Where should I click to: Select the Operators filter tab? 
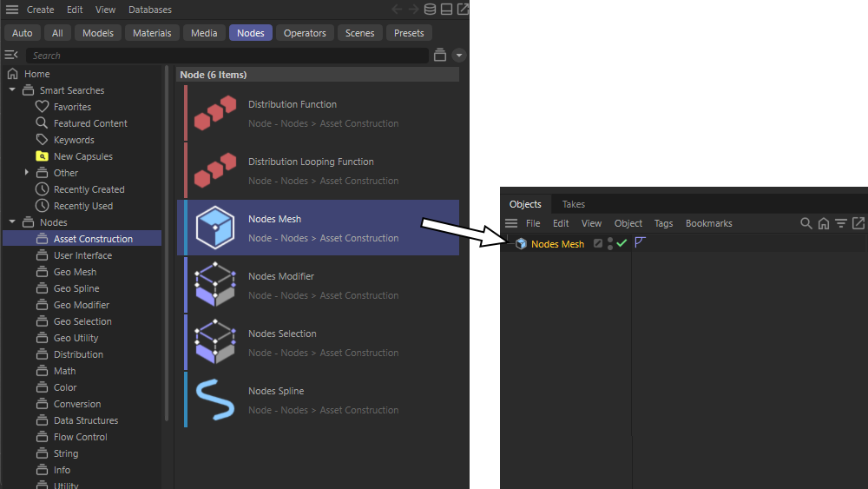pos(305,33)
